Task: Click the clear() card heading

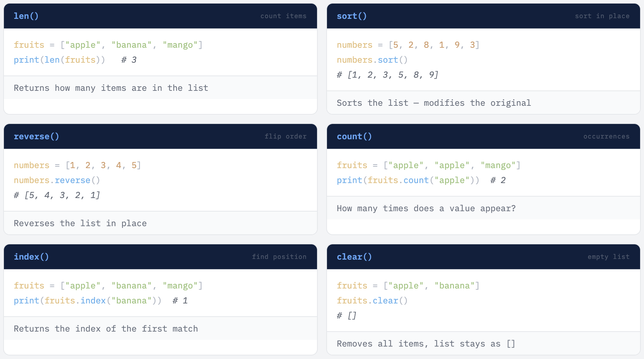Action: pos(354,257)
